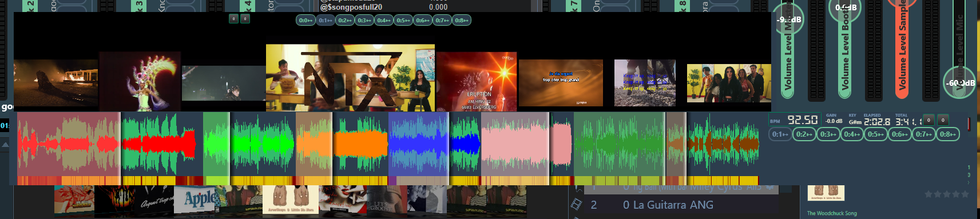Jump to cue point 0:7 in top row

coord(442,21)
